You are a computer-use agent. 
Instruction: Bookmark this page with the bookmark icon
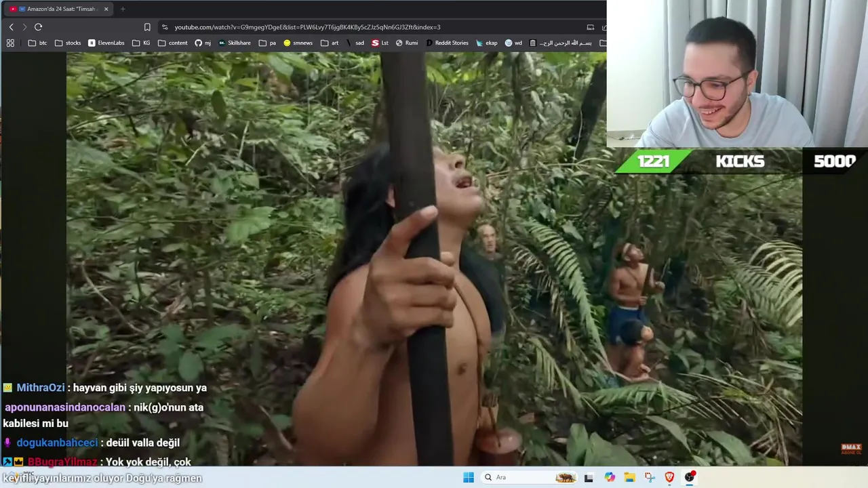(x=147, y=27)
